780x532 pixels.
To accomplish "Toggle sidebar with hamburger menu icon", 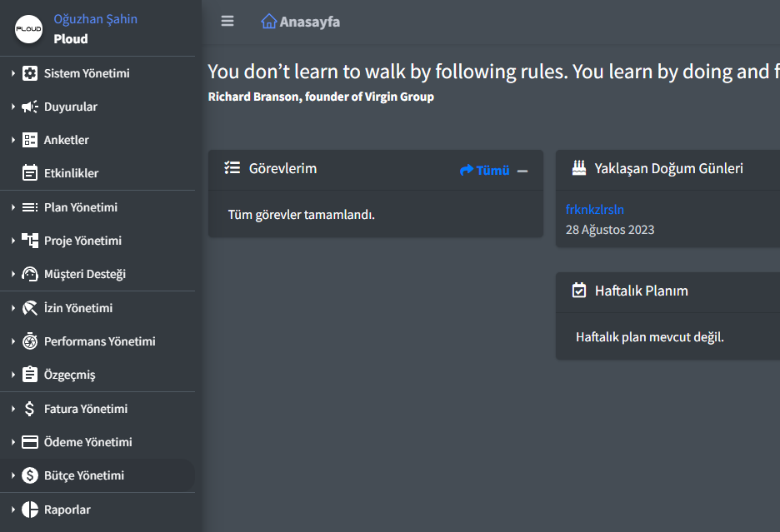I will tap(227, 21).
